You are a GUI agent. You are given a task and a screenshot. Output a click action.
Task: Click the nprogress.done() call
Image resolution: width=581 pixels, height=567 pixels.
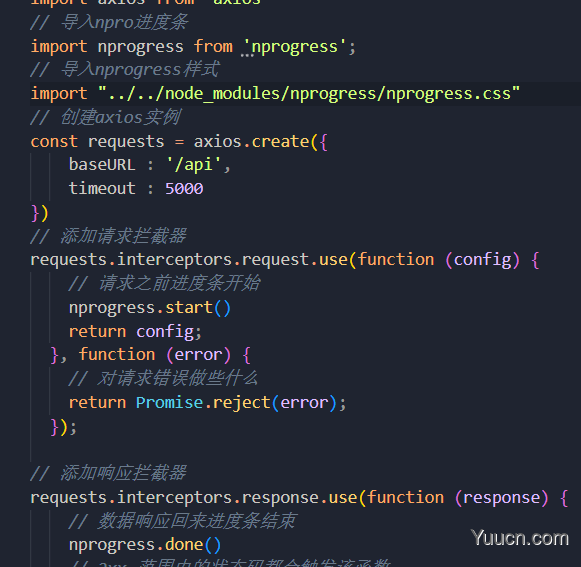[145, 545]
